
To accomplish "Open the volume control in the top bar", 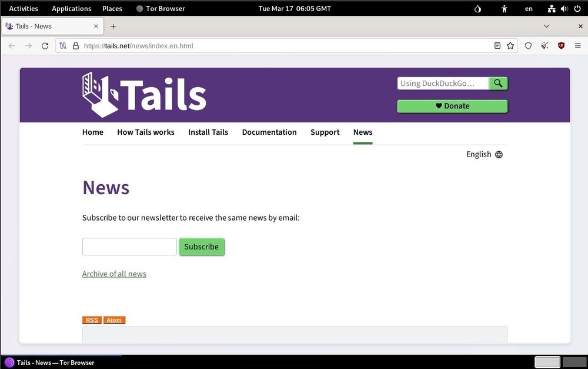I will (x=564, y=8).
